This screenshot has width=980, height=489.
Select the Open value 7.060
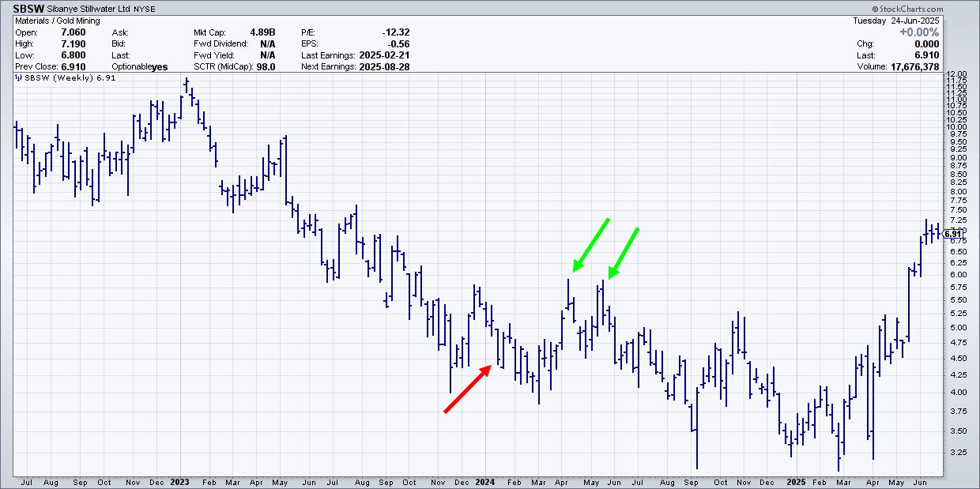pyautogui.click(x=73, y=32)
